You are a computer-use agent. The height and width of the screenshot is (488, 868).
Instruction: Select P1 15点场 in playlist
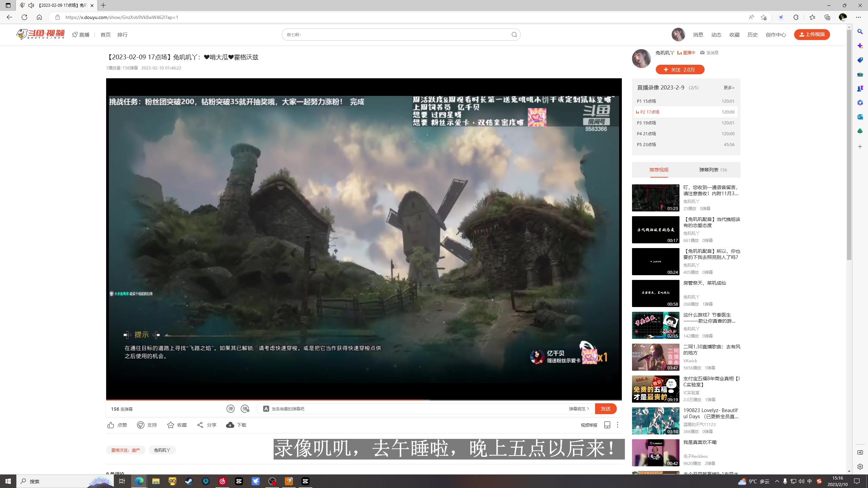click(686, 101)
